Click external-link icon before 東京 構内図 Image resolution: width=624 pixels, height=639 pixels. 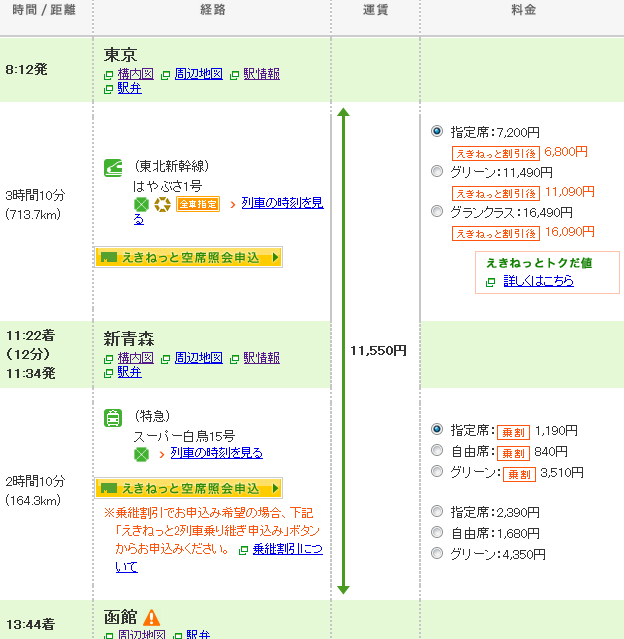108,75
